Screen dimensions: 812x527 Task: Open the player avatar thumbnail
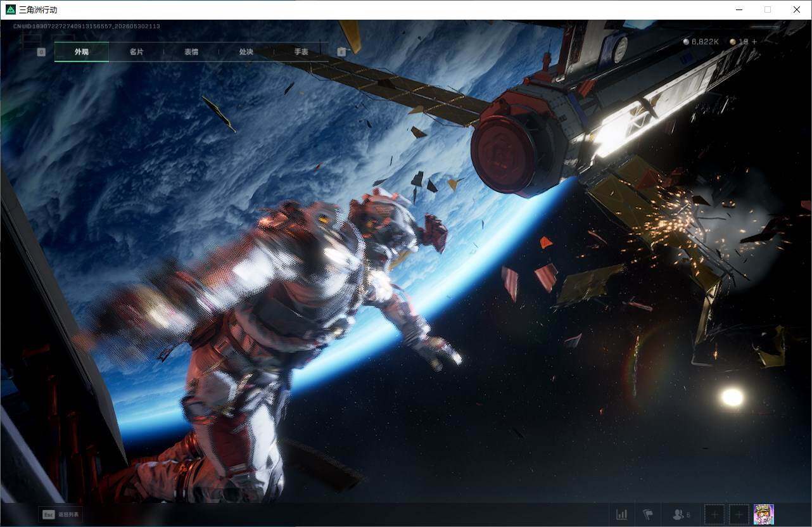(764, 514)
